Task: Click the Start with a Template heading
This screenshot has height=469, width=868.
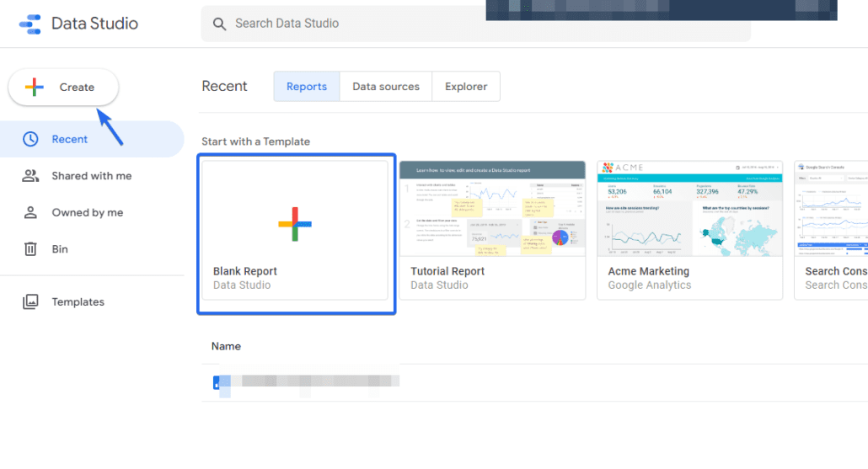Action: pos(255,141)
